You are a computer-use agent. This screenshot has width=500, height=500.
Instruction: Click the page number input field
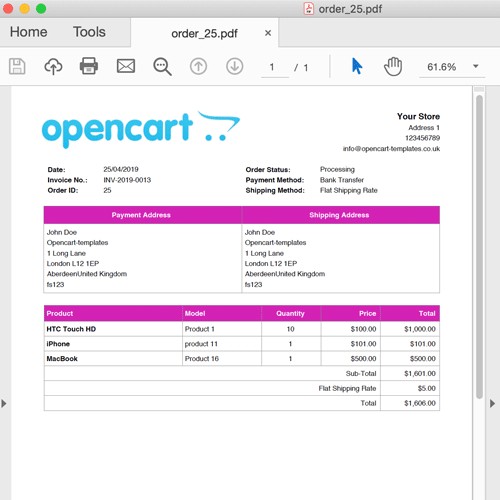275,67
